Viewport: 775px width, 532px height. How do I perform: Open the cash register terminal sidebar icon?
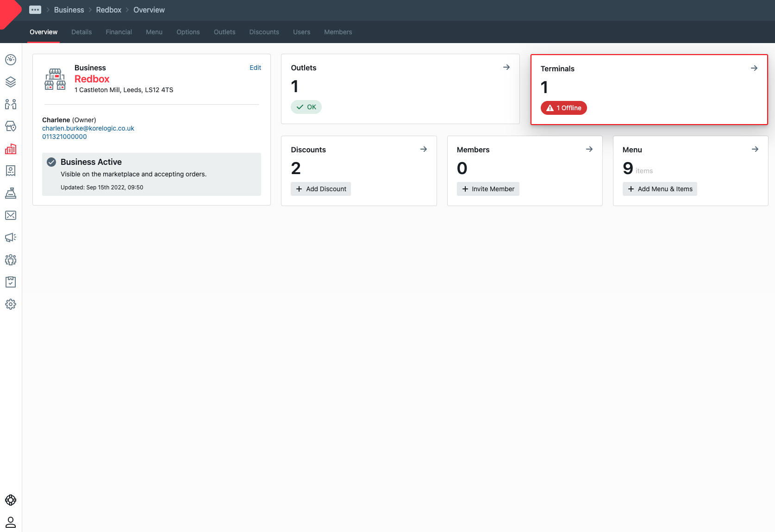click(x=11, y=193)
